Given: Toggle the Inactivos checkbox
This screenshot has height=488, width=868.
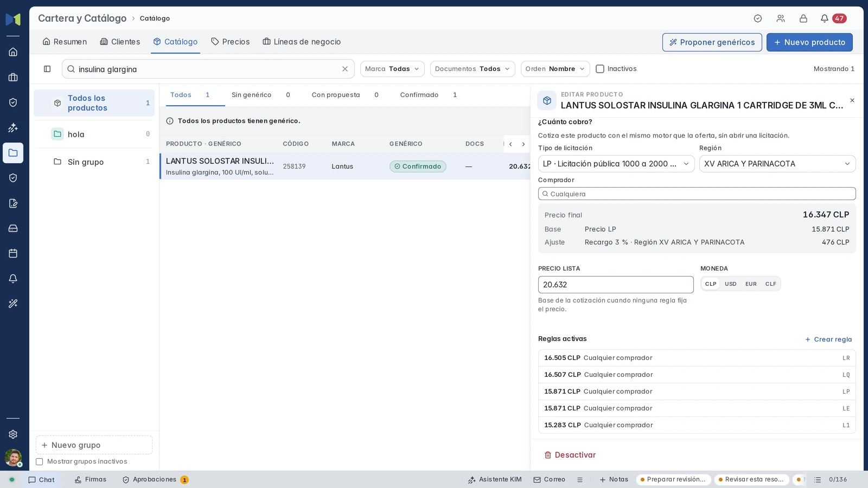Looking at the screenshot, I should pyautogui.click(x=600, y=69).
